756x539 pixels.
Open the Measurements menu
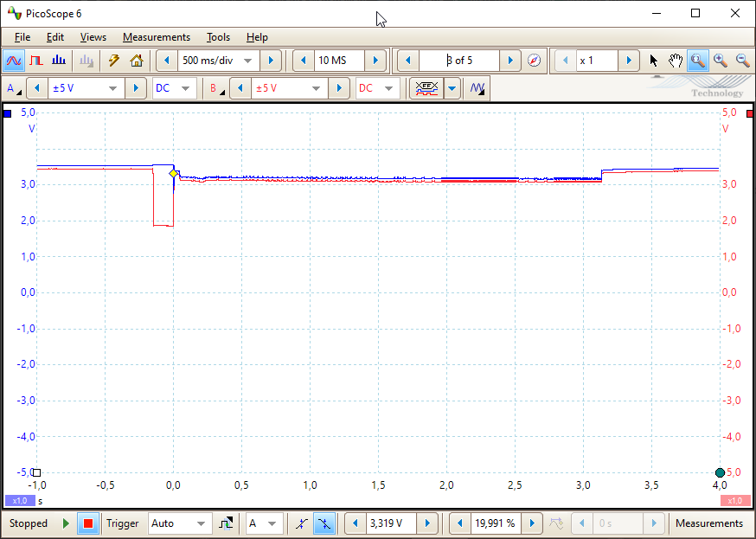pyautogui.click(x=157, y=37)
